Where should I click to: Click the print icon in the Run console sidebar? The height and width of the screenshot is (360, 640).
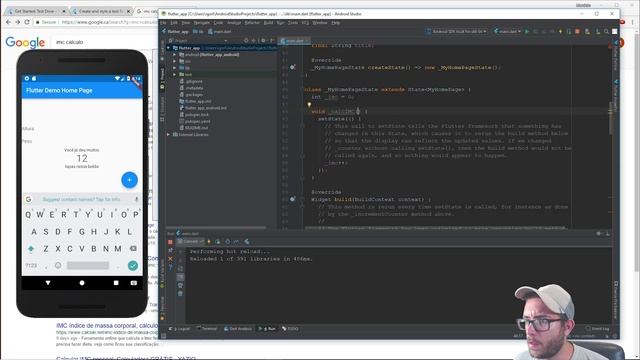180,285
